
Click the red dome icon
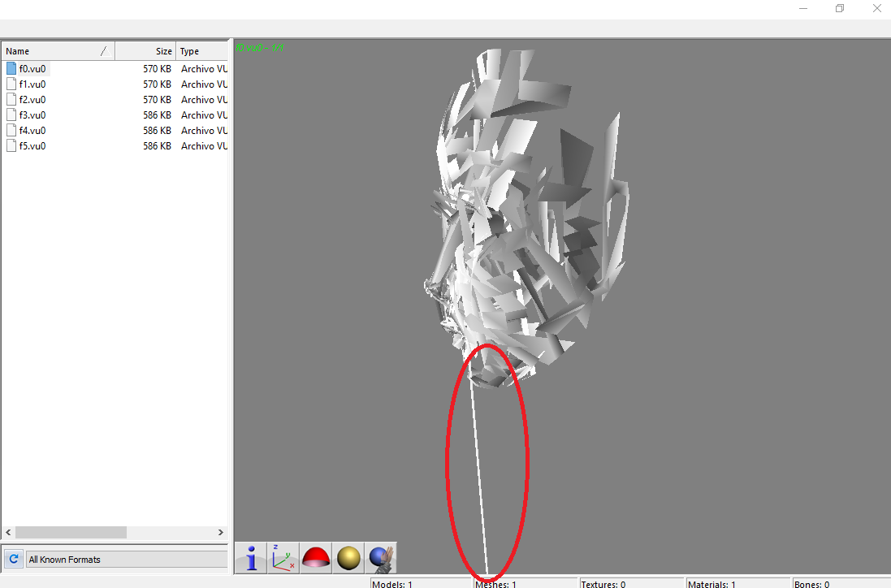(x=316, y=557)
